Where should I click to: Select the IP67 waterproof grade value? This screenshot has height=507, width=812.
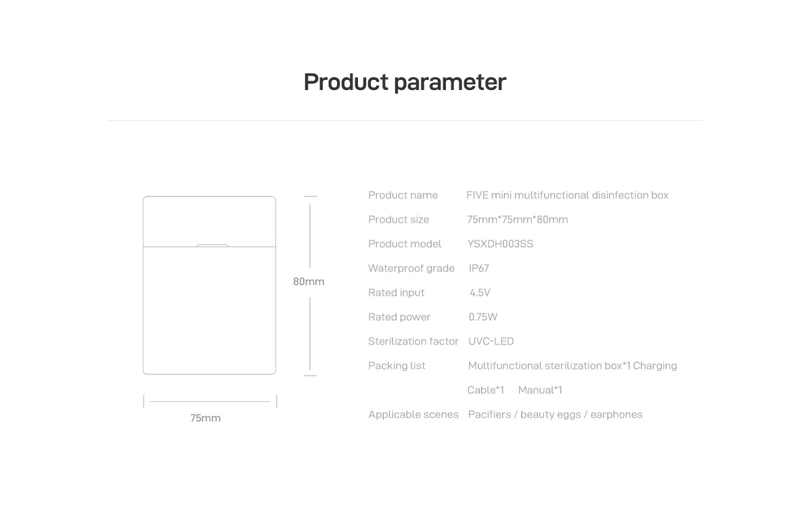coord(479,268)
